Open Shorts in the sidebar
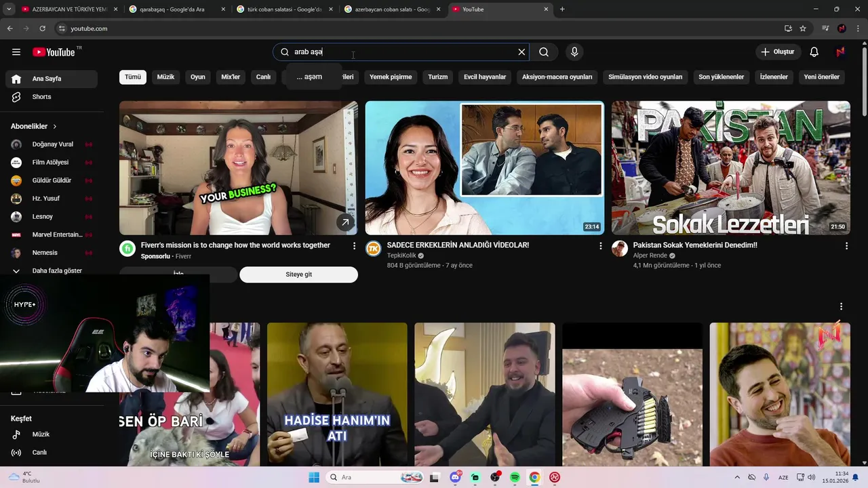 click(x=52, y=97)
